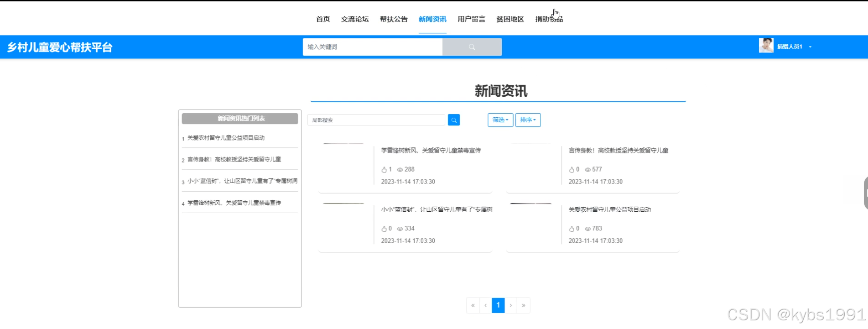This screenshot has height=329, width=868.
Task: Click thumbs-up icon on 言传身教 card
Action: point(572,170)
